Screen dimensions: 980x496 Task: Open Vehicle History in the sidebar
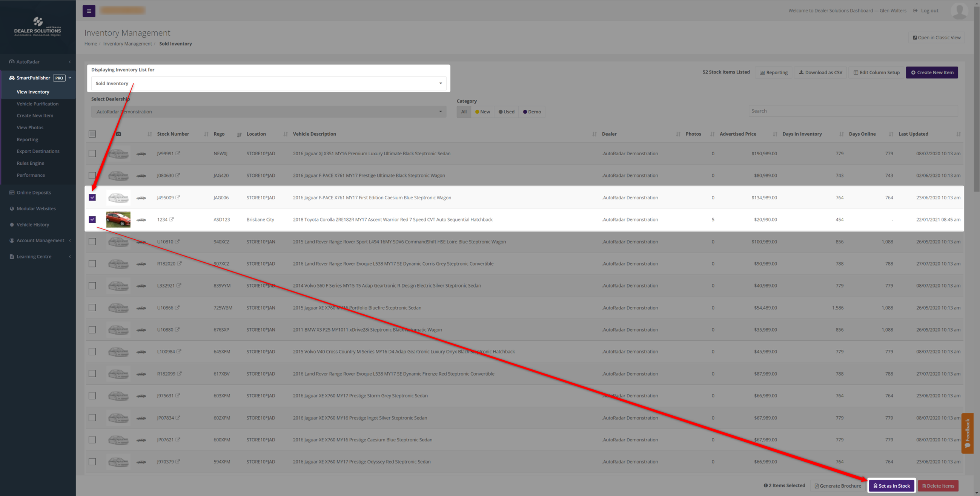pyautogui.click(x=33, y=225)
